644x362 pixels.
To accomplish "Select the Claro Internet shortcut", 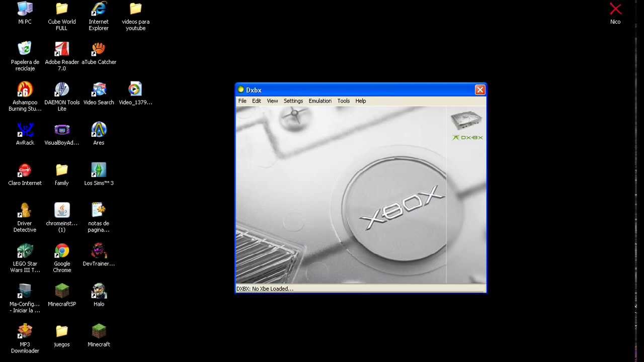I will pyautogui.click(x=25, y=174).
